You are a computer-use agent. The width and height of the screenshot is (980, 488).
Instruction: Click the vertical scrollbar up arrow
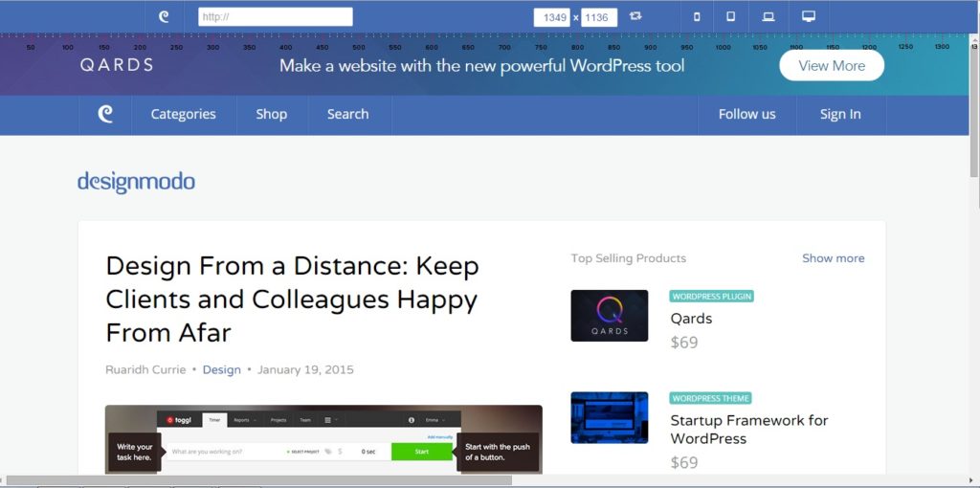(973, 40)
